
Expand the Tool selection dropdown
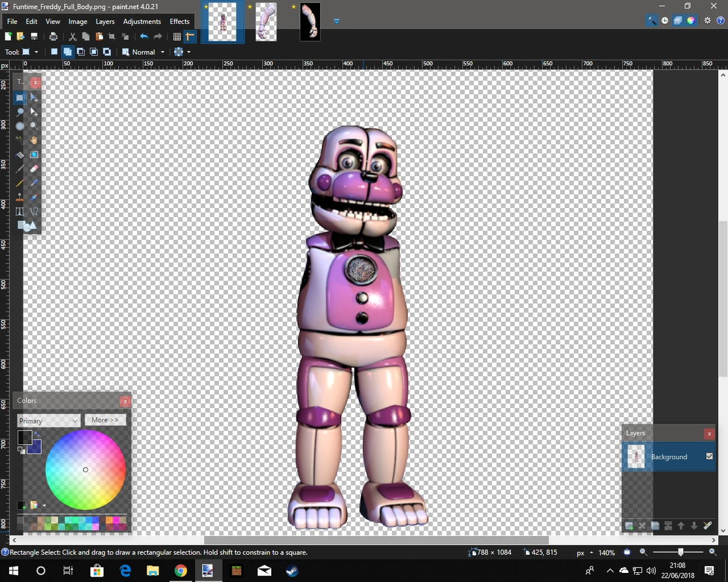[36, 52]
